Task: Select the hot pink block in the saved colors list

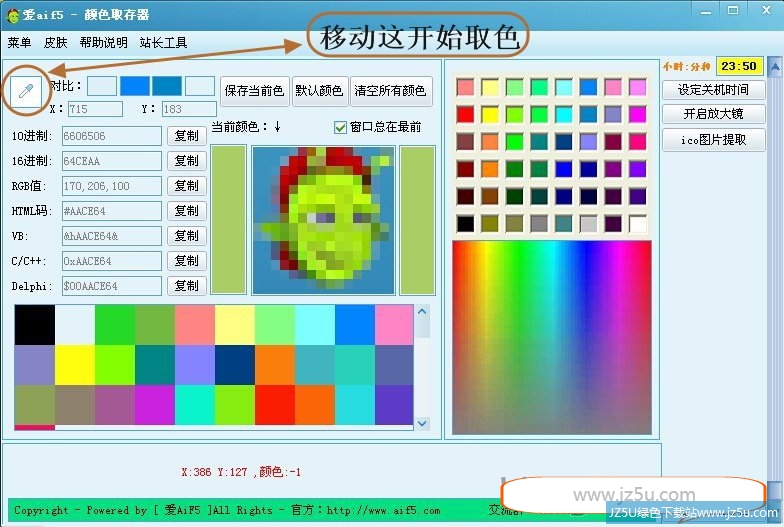Action: pos(394,325)
